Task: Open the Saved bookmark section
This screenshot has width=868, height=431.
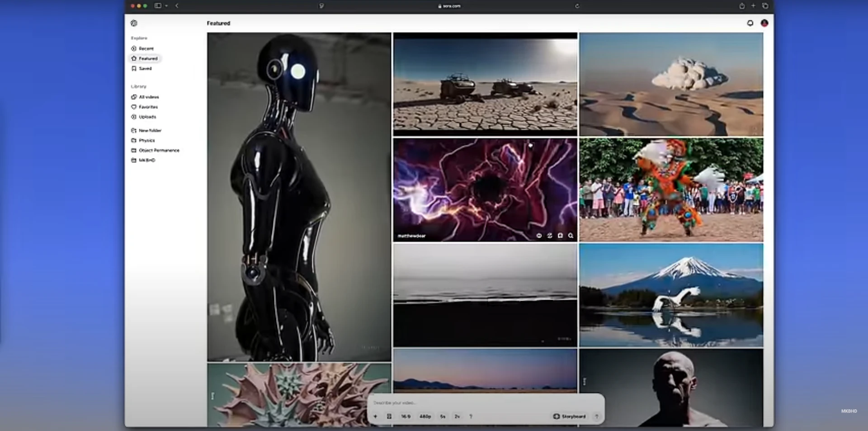Action: [144, 68]
